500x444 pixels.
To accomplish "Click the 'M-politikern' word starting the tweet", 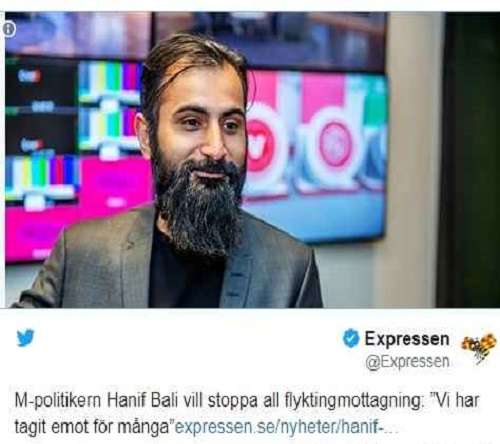I will [58, 401].
